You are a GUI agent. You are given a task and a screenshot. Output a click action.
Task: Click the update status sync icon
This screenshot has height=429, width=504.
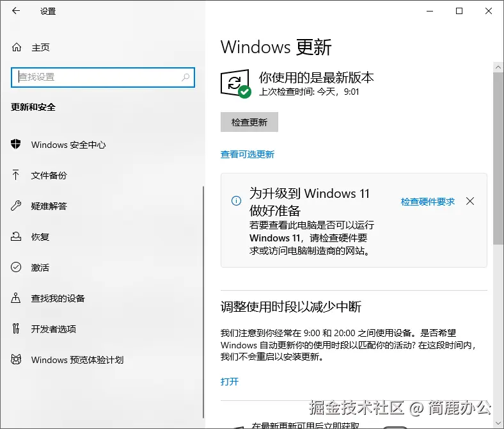[x=236, y=84]
